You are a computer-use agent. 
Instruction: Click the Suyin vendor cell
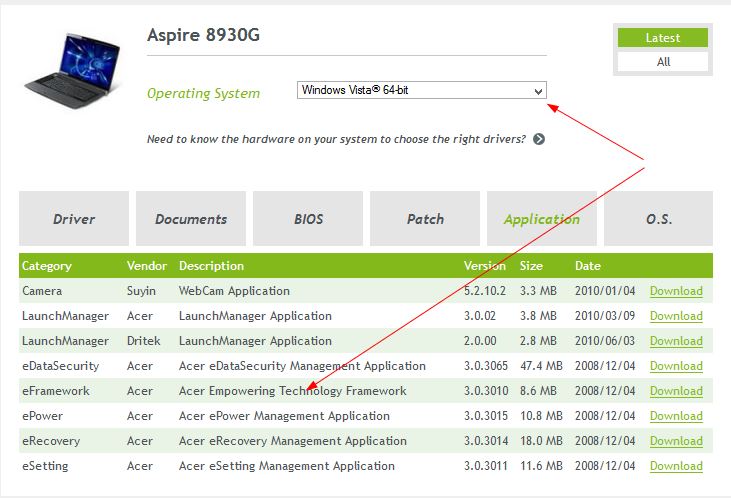coord(141,291)
